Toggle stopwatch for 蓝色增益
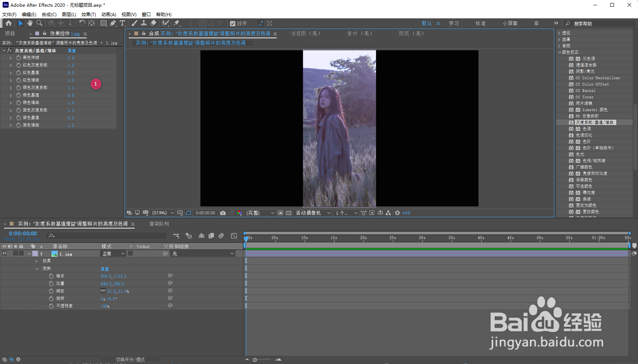The height and width of the screenshot is (364, 638). (18, 125)
